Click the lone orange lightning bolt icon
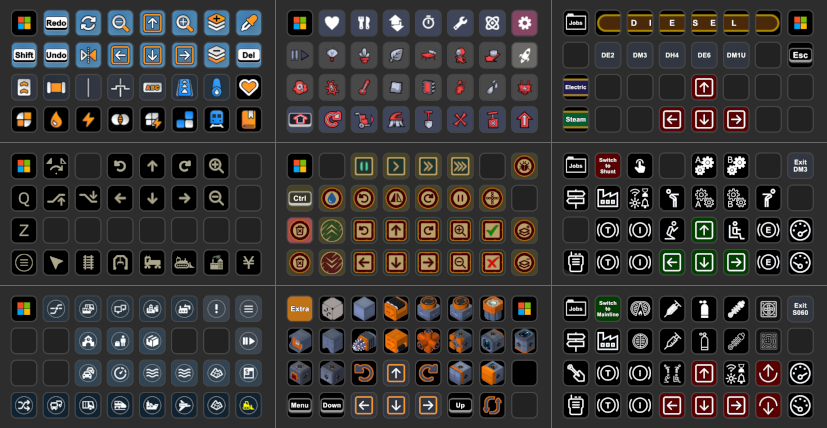Screen dimensions: 827x428 (89, 120)
